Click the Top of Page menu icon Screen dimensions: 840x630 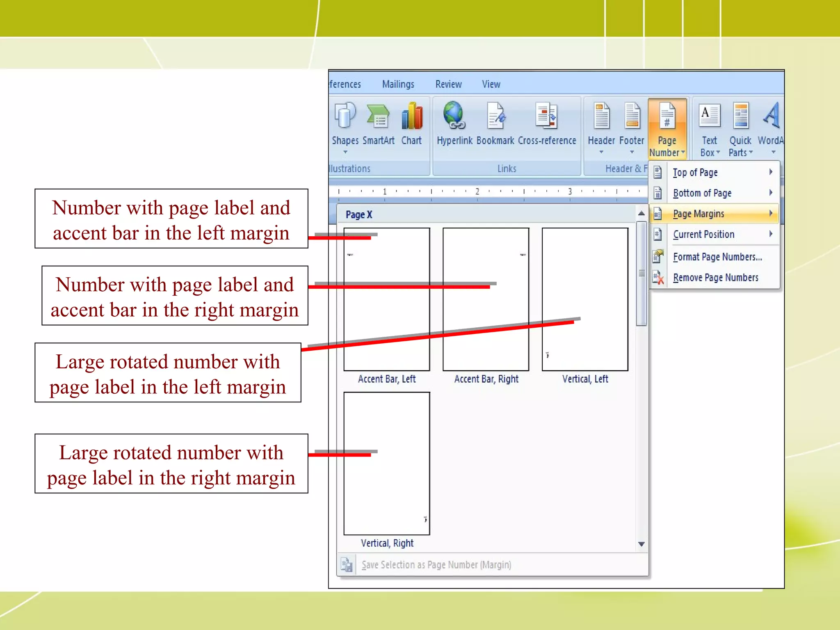point(657,172)
